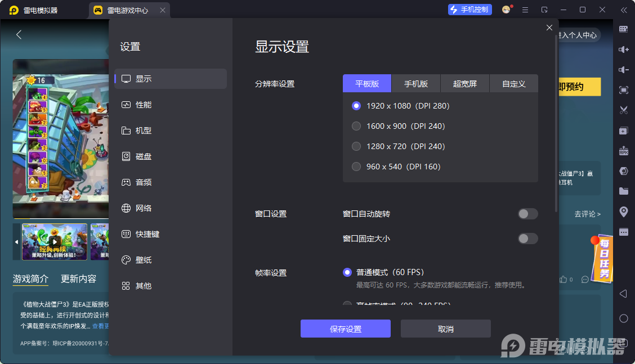Viewport: 635px width, 364px height.
Task: Close the settings dialog with X
Action: pyautogui.click(x=549, y=28)
